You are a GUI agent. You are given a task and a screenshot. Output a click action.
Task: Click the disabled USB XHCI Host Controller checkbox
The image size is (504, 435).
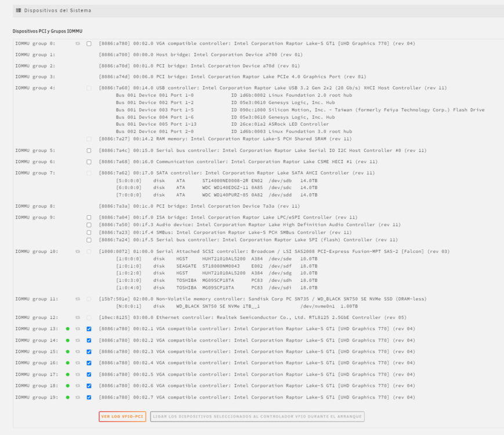(x=89, y=88)
